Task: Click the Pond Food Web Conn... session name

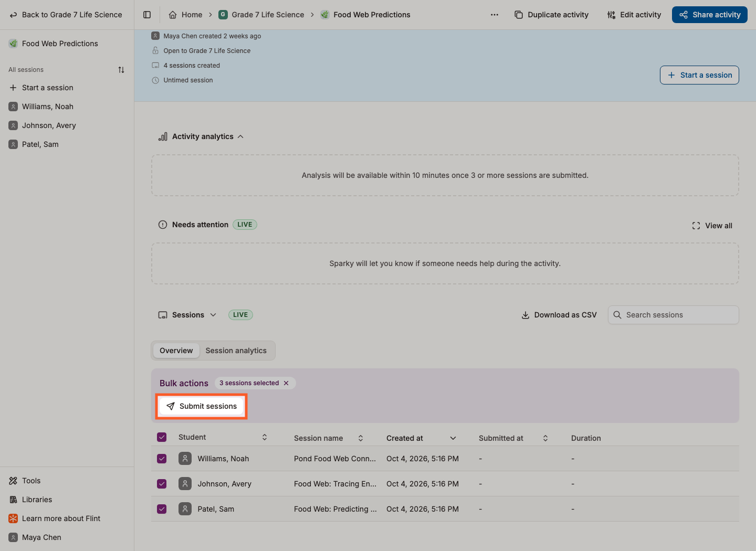Action: point(335,459)
